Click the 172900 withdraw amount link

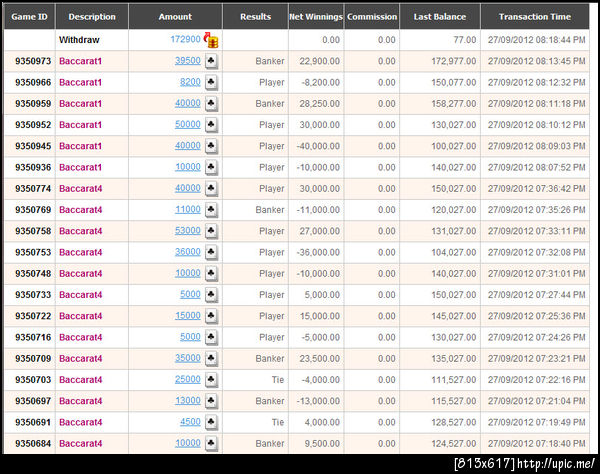click(x=186, y=39)
